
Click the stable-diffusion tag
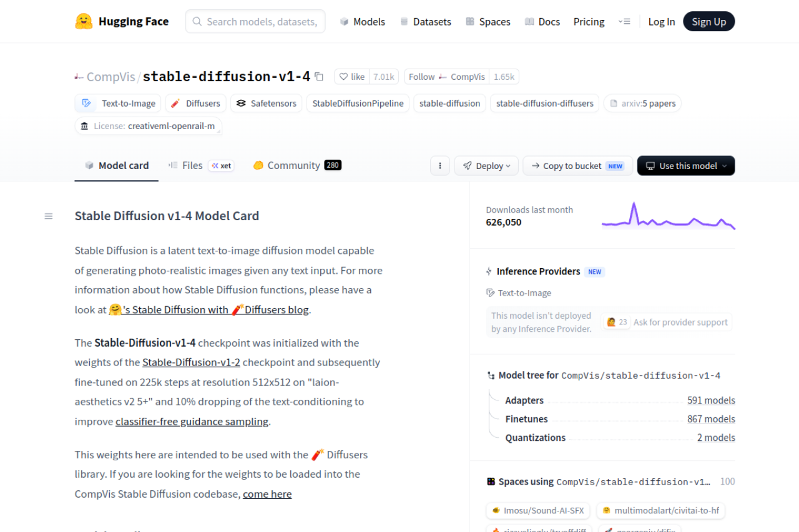coord(449,104)
